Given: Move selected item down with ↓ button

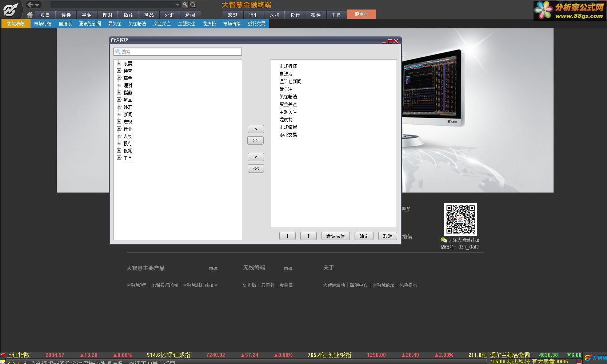Looking at the screenshot, I should 287,236.
